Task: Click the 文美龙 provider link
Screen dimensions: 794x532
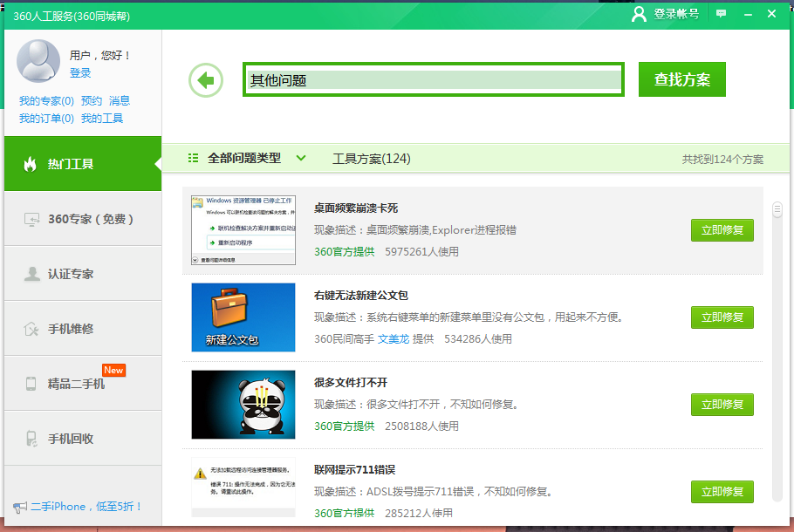Action: [x=394, y=339]
